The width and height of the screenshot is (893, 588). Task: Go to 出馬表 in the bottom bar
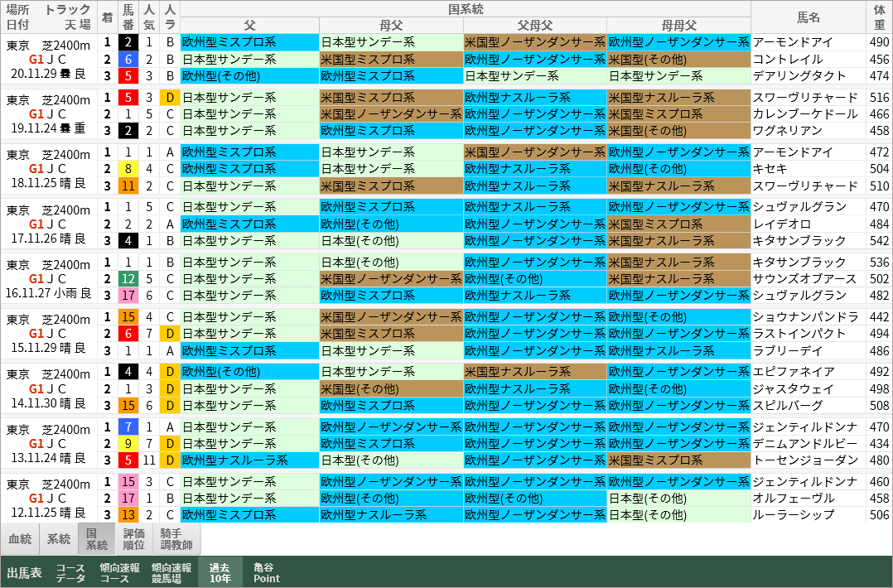click(x=25, y=572)
